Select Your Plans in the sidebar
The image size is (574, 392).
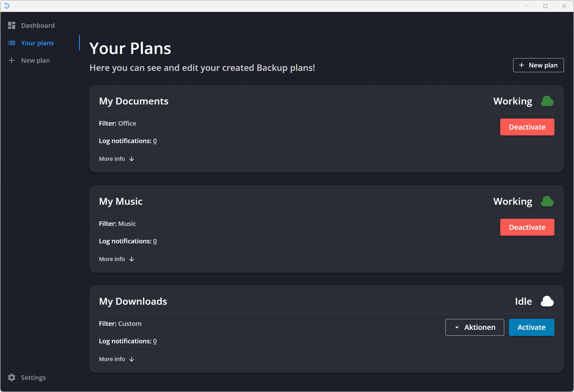(x=38, y=43)
